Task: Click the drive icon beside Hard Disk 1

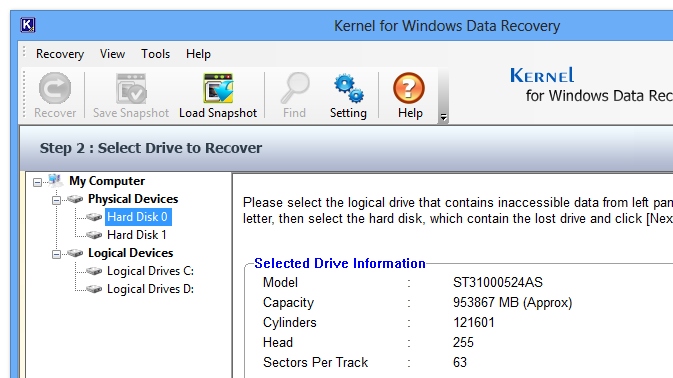Action: (94, 235)
